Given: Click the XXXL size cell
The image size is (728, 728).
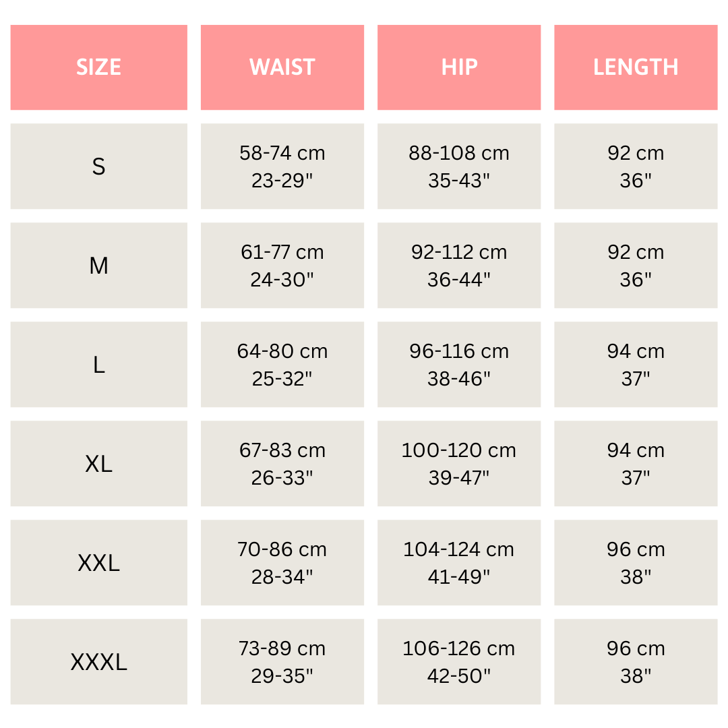Looking at the screenshot, I should (98, 662).
